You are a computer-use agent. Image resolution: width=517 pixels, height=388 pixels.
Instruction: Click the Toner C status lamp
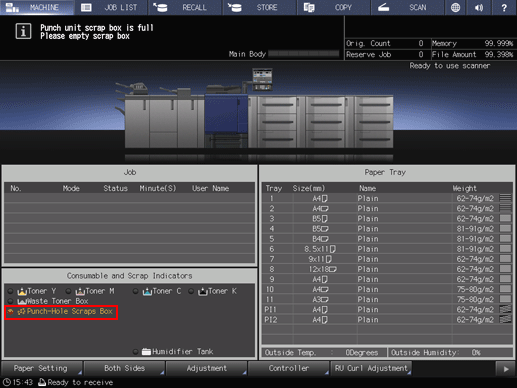click(x=135, y=291)
